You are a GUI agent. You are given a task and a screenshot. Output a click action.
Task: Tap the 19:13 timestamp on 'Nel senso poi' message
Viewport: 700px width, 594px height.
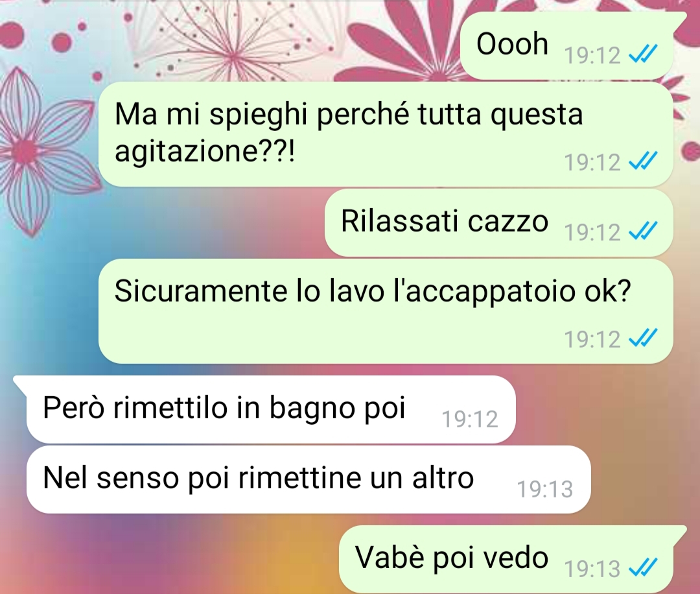[x=545, y=489]
